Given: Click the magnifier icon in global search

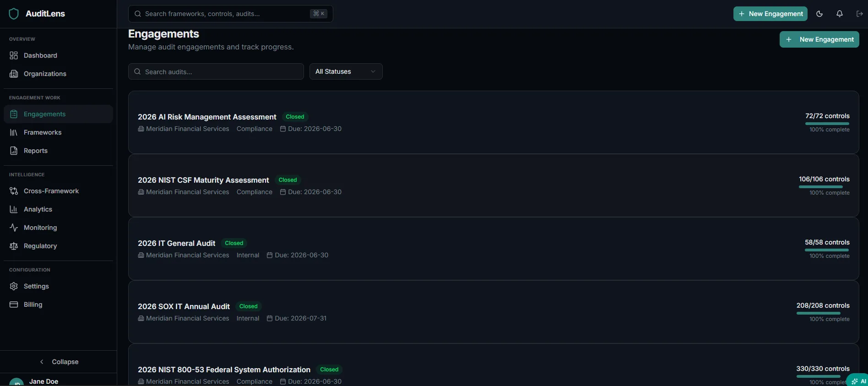Looking at the screenshot, I should 137,14.
